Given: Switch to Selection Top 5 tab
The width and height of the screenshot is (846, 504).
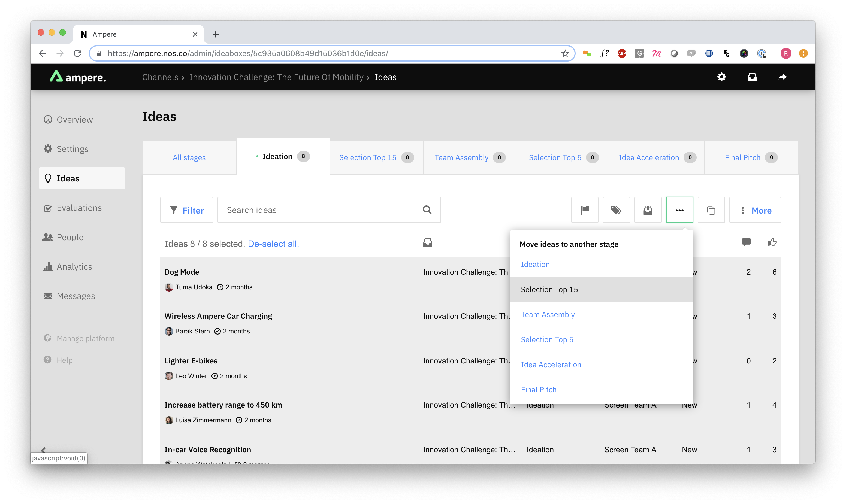Looking at the screenshot, I should click(564, 157).
